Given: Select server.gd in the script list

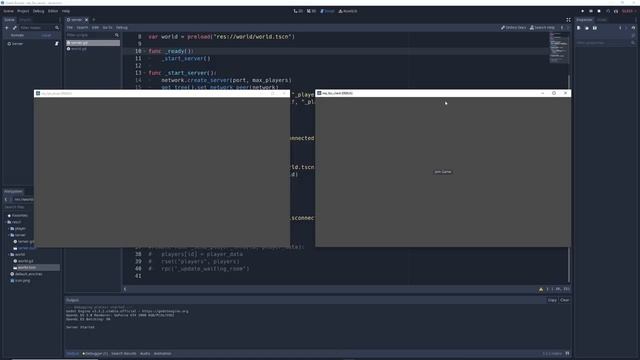Looking at the screenshot, I should point(93,43).
